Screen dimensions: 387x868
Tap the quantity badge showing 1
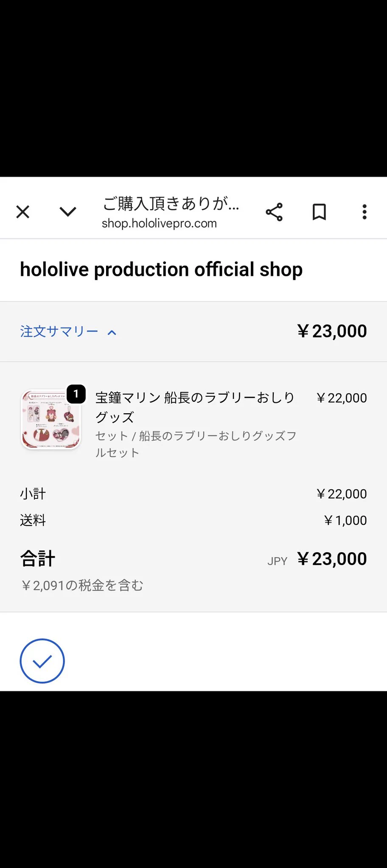[76, 394]
